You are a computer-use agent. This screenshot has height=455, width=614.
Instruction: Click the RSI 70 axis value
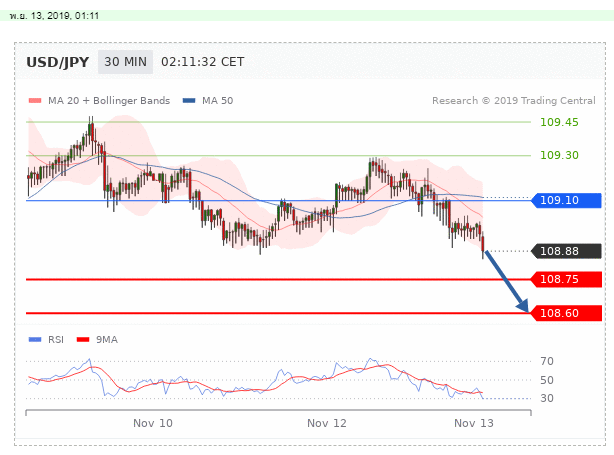(x=547, y=361)
